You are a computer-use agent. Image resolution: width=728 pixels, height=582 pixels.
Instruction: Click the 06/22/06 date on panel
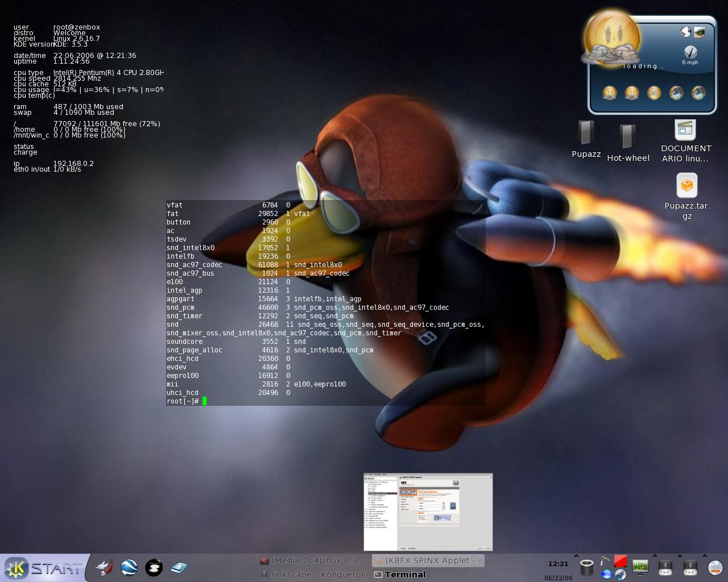tap(558, 578)
